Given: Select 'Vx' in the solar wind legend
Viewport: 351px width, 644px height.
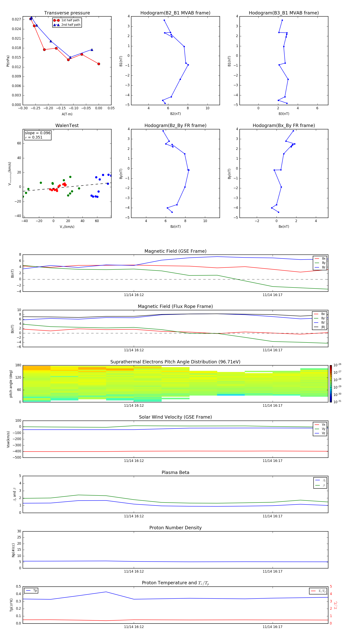Looking at the screenshot, I should click(320, 424).
